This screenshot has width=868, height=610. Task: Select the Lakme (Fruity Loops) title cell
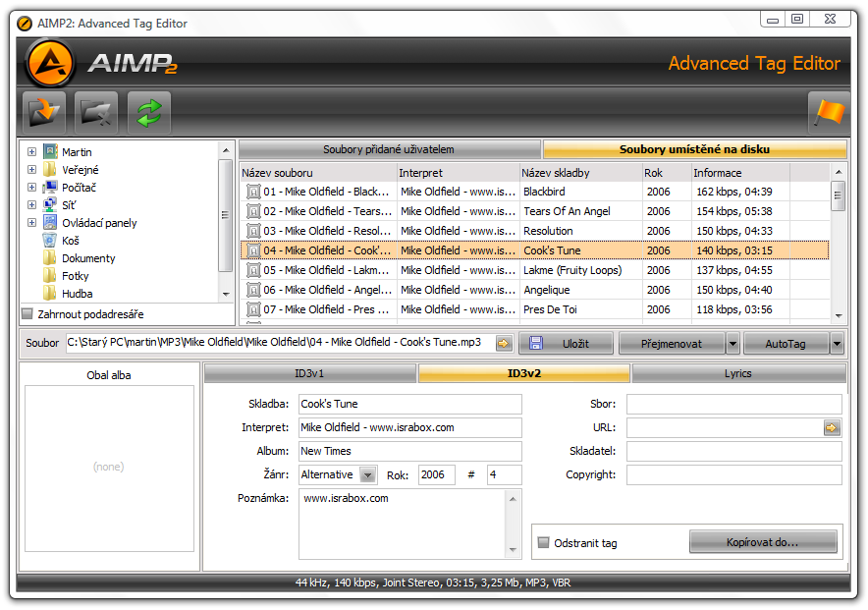(x=580, y=270)
